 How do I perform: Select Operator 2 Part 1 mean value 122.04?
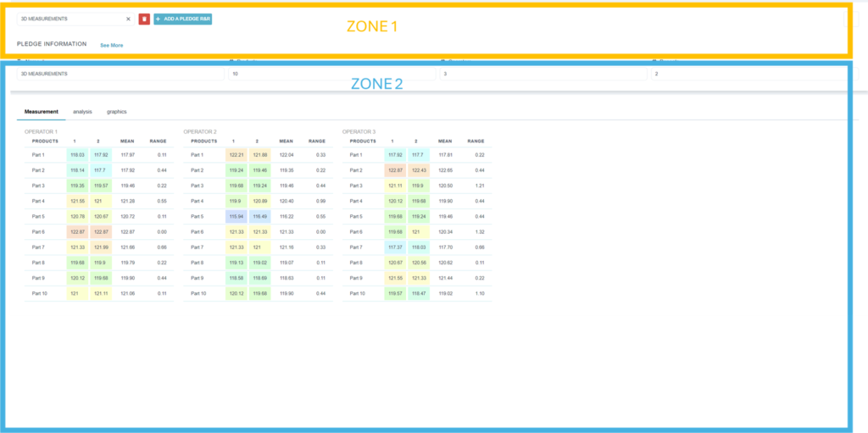pyautogui.click(x=287, y=155)
